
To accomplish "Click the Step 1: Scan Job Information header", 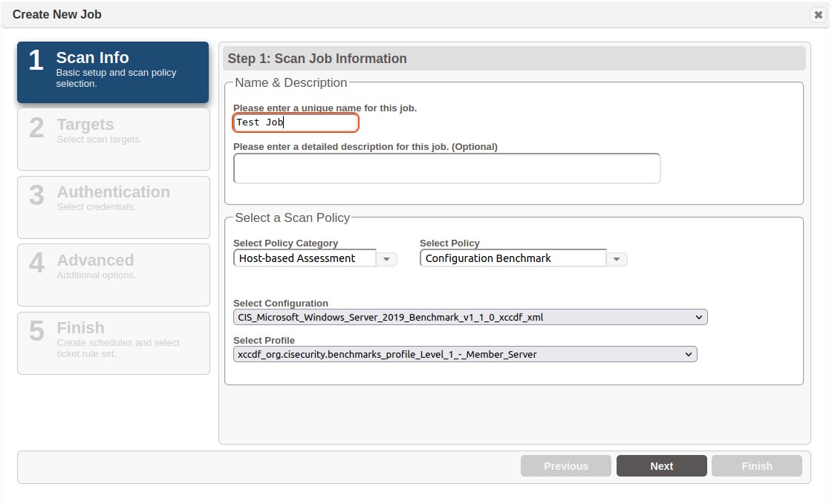I will pyautogui.click(x=317, y=59).
